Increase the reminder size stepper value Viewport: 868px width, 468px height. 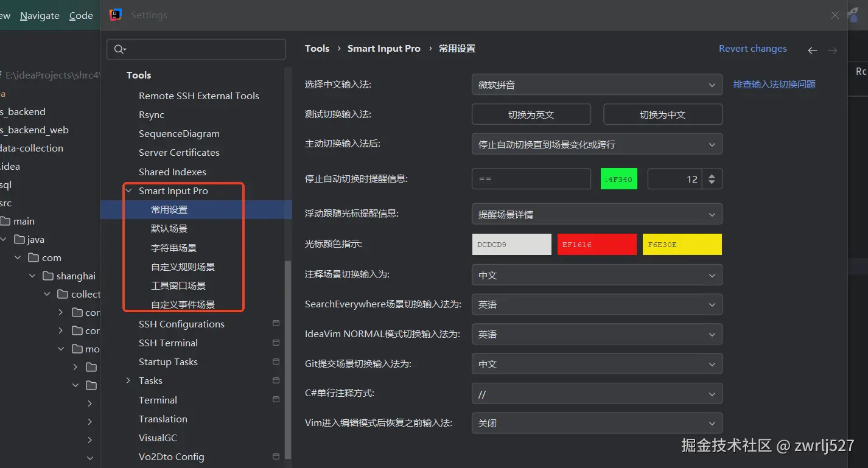(x=712, y=175)
